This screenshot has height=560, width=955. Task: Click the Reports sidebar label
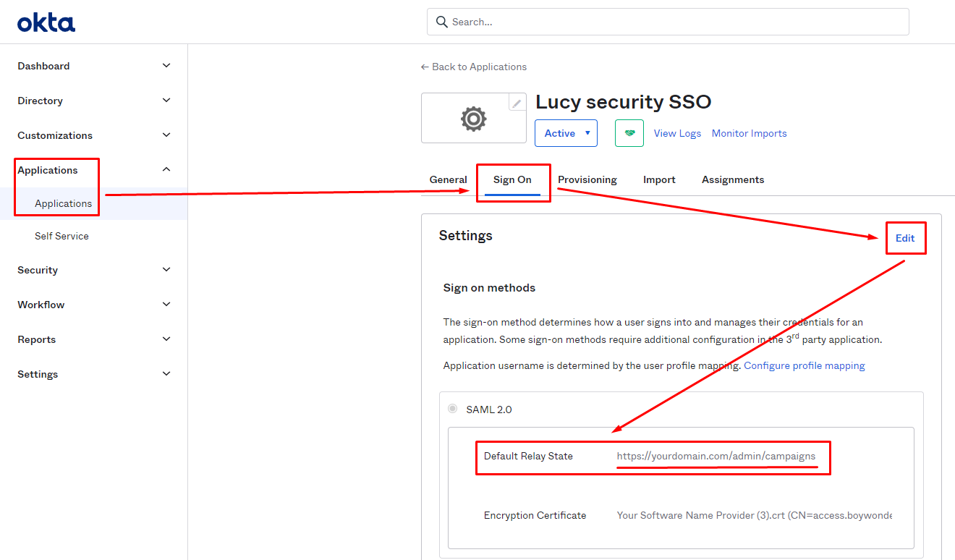click(37, 339)
